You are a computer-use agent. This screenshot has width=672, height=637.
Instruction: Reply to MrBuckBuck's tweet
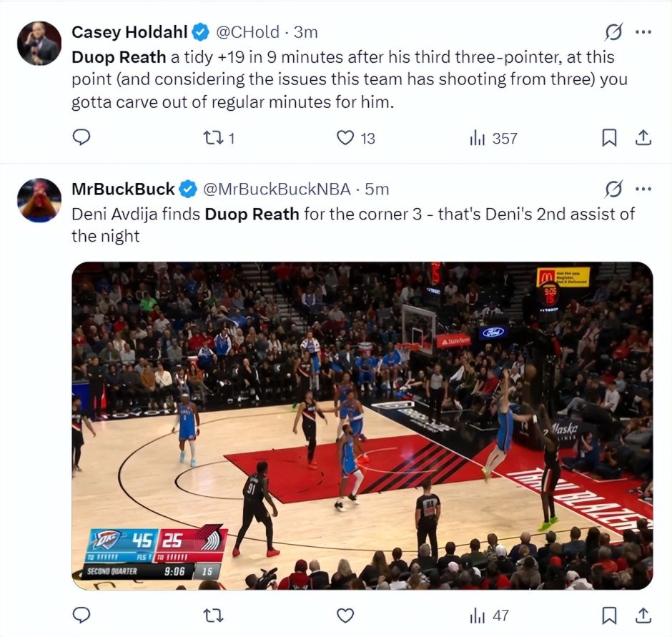click(x=81, y=615)
